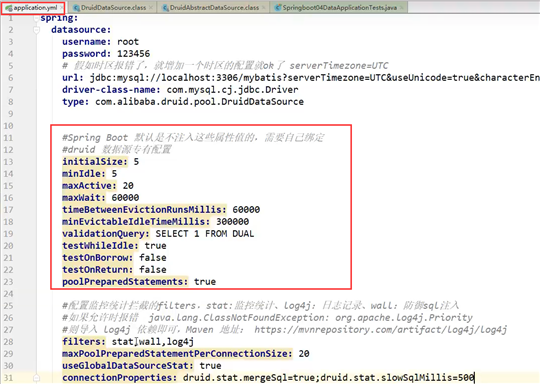This screenshot has width=540, height=384.
Task: Click the application.yml file icon
Action: (x=9, y=8)
